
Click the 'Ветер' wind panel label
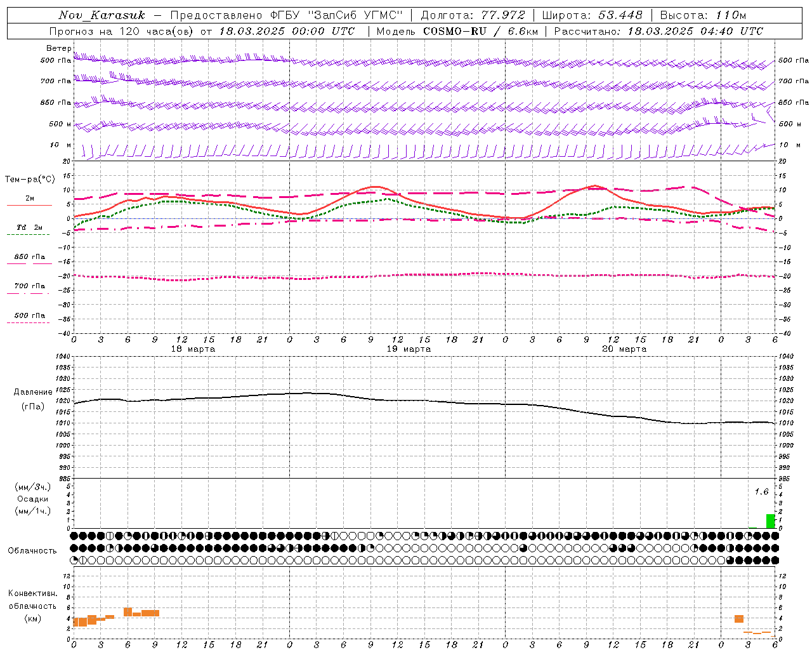click(59, 48)
